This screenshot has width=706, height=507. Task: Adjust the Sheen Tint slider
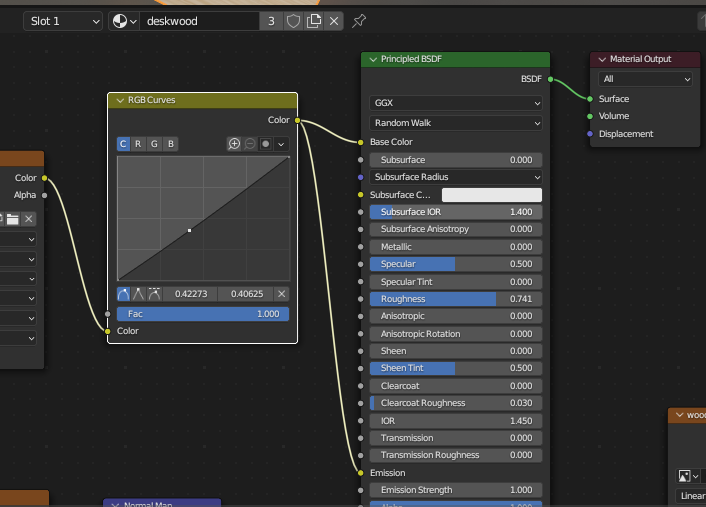click(x=456, y=368)
